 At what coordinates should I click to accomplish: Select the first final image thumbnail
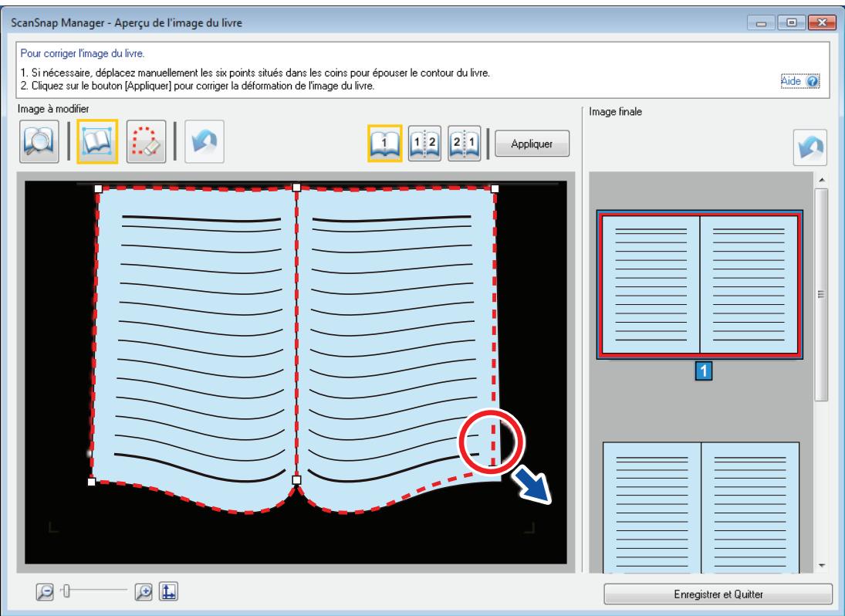699,285
